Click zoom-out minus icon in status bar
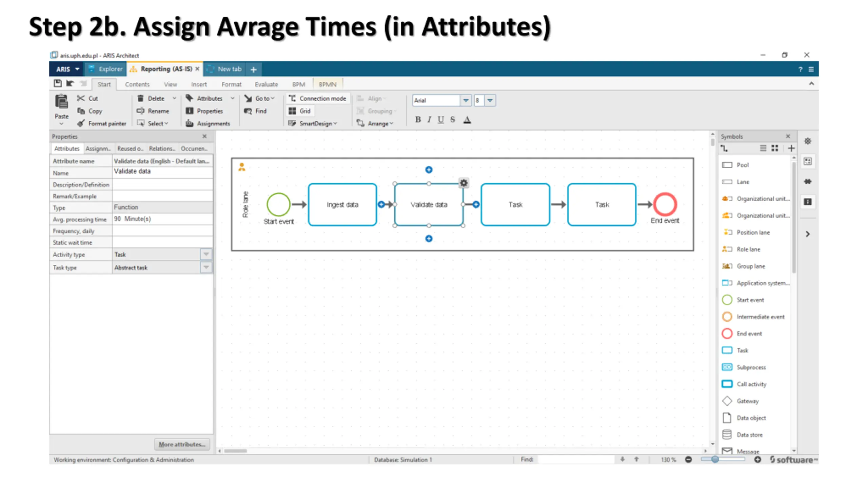 688,460
